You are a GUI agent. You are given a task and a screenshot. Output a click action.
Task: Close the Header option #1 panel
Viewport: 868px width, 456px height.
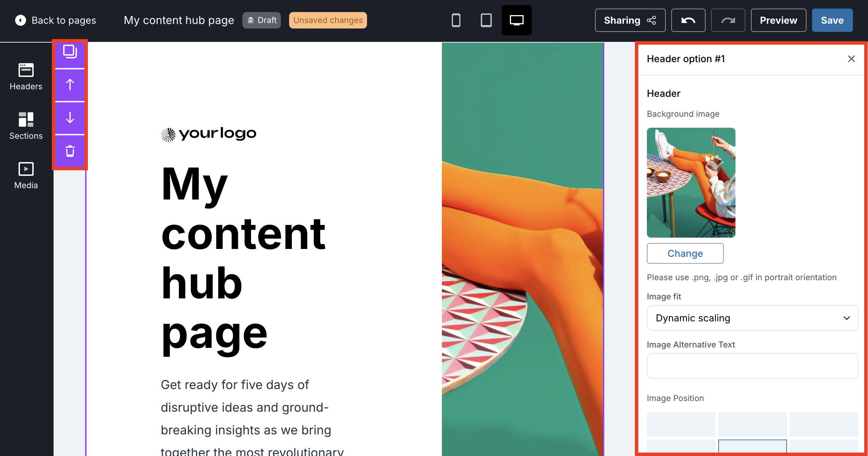point(851,59)
